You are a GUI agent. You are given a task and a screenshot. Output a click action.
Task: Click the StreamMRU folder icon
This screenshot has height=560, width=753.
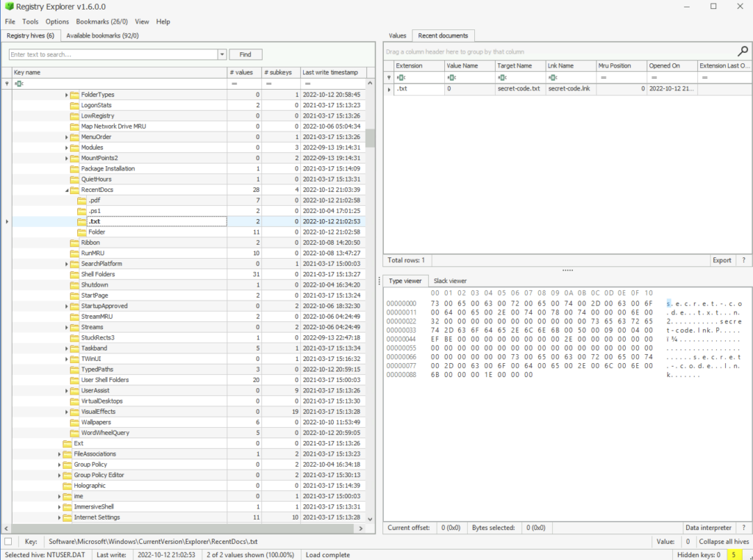74,316
